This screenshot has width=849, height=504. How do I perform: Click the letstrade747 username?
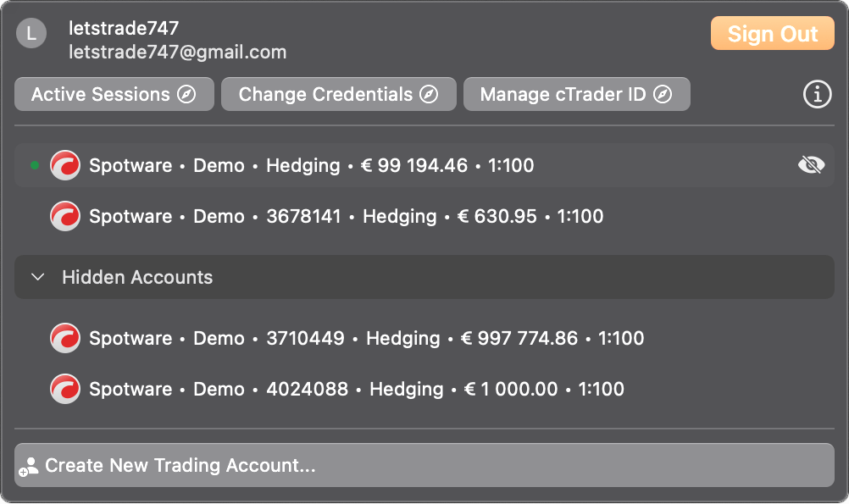tap(124, 28)
